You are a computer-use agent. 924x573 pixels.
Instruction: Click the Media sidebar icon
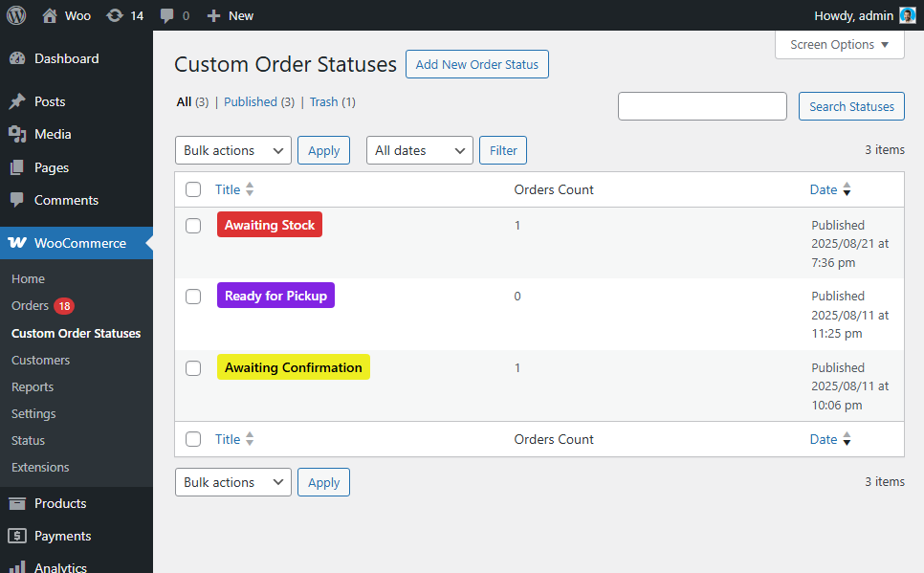(x=17, y=134)
